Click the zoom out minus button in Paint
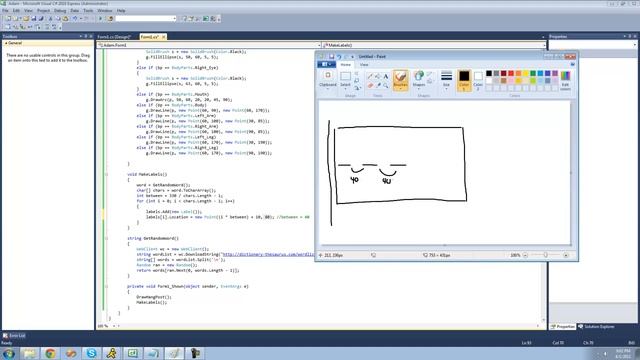The width and height of the screenshot is (640, 360). coord(526,255)
